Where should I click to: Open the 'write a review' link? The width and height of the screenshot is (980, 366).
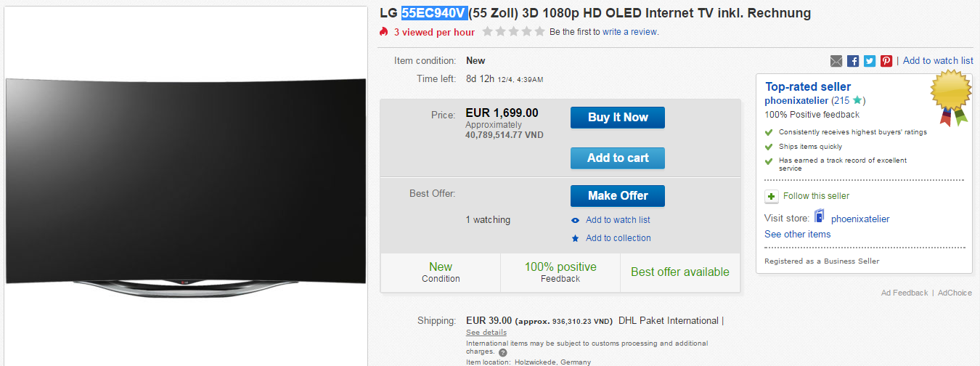coord(630,32)
